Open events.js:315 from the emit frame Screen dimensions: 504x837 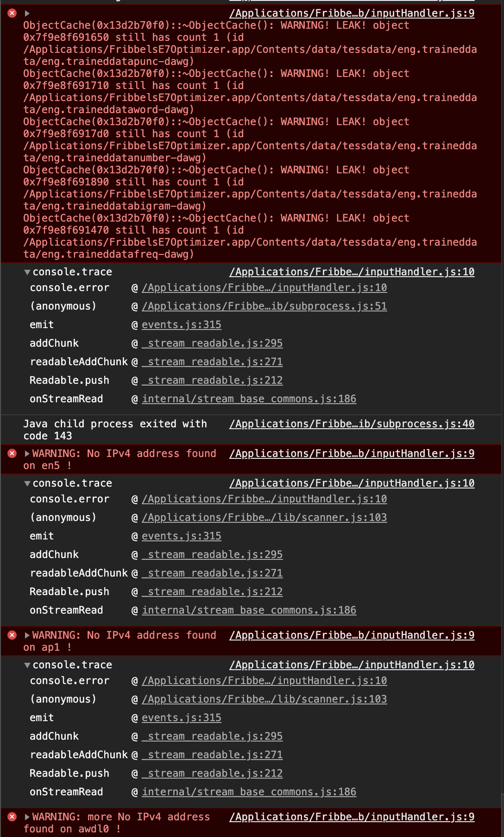(182, 324)
